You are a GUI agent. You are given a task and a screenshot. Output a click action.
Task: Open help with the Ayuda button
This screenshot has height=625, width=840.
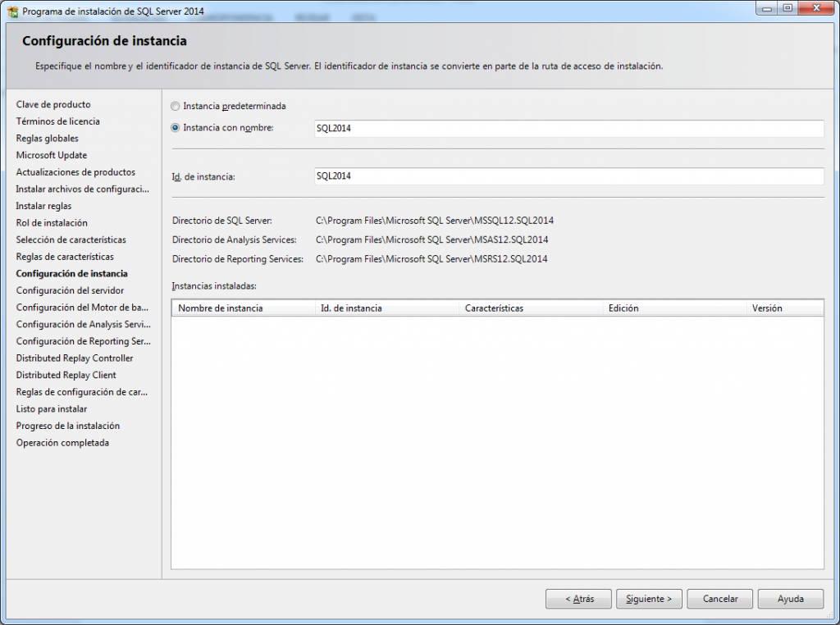790,599
